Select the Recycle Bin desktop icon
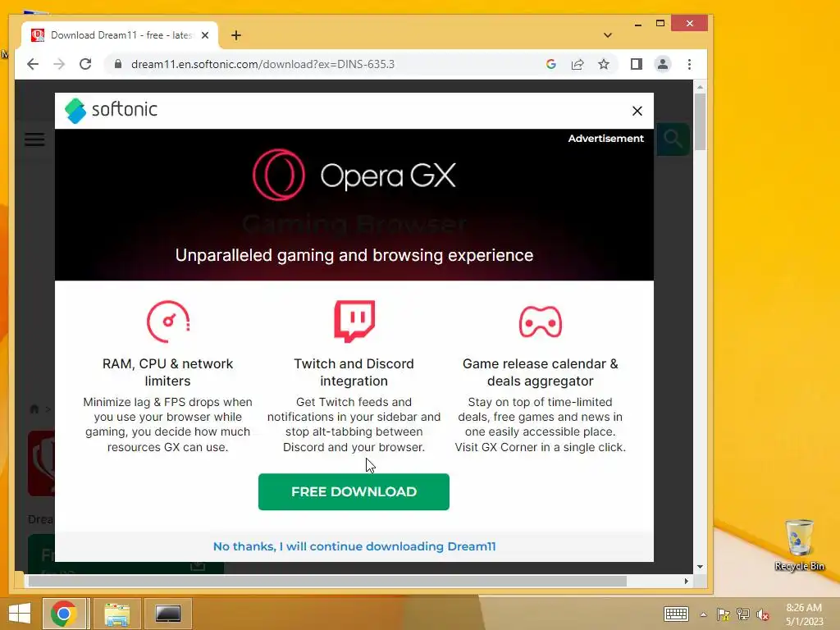Viewport: 840px width, 630px height. tap(799, 545)
